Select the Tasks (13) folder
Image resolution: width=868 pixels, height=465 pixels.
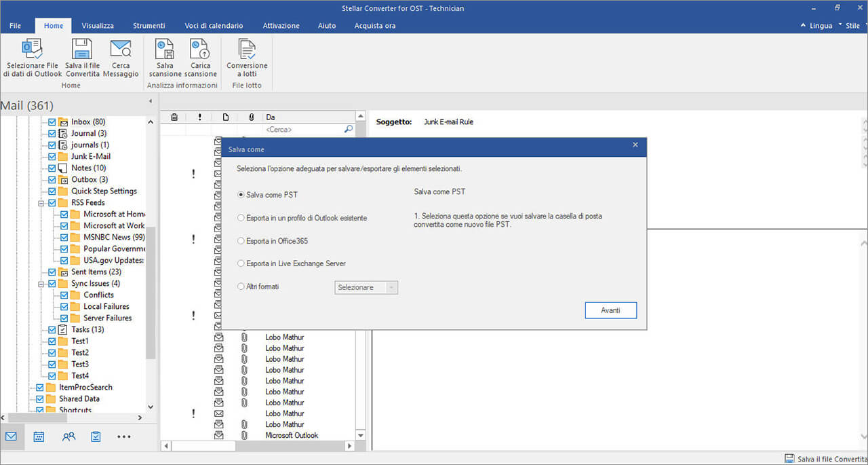[87, 329]
